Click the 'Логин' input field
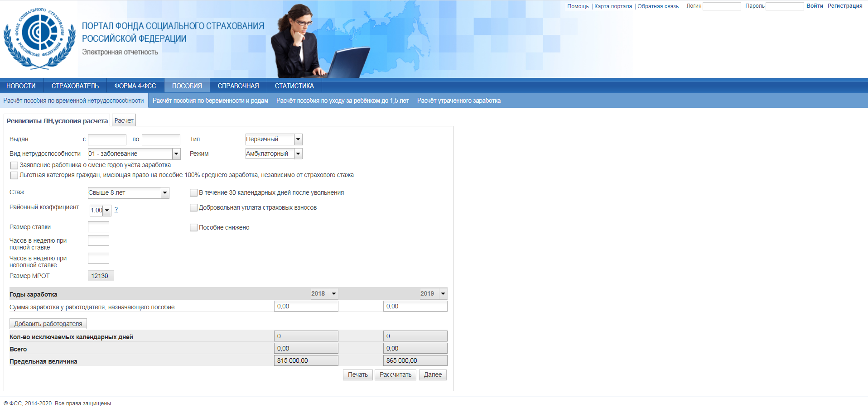This screenshot has width=868, height=408. click(721, 6)
